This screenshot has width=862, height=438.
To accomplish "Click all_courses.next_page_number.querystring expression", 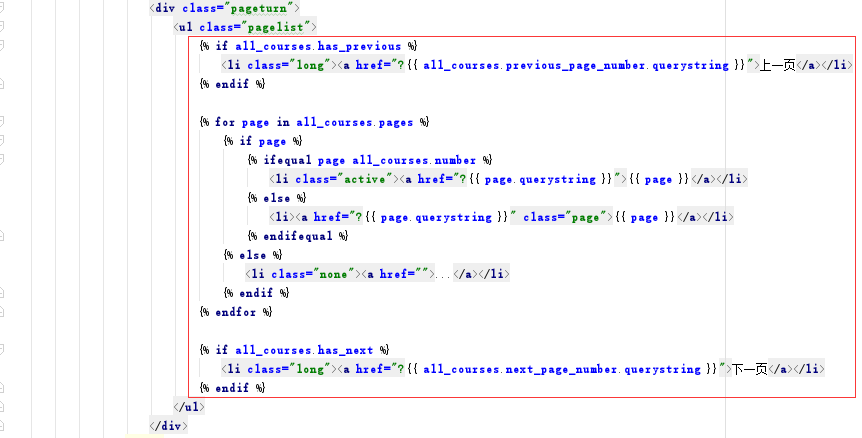I will pos(562,369).
